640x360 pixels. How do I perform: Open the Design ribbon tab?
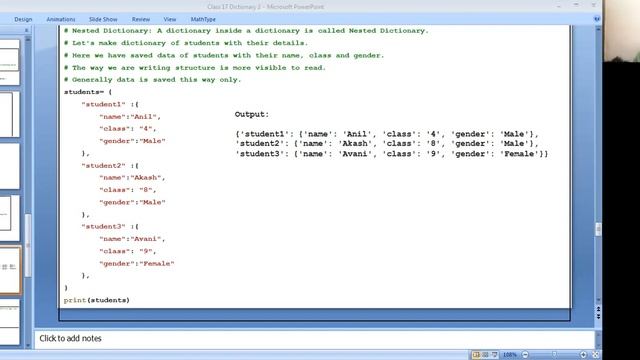point(23,19)
